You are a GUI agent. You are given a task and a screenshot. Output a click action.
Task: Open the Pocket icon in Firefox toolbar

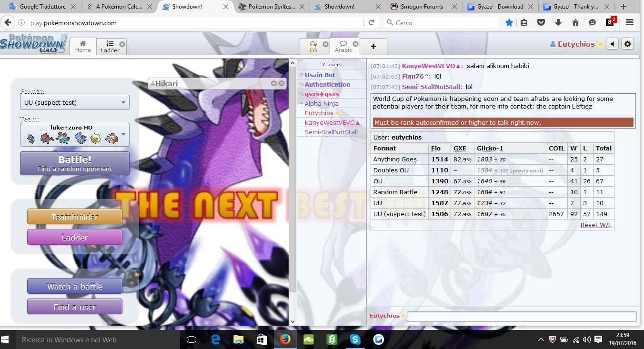[541, 22]
